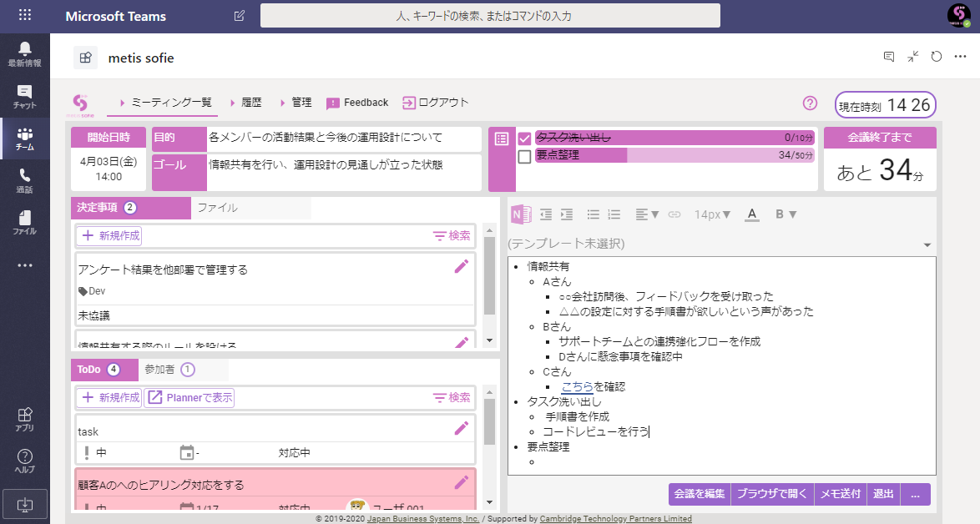Screen dimensions: 980x524
Task: Create a new decision with 新規作成
Action: click(x=109, y=235)
